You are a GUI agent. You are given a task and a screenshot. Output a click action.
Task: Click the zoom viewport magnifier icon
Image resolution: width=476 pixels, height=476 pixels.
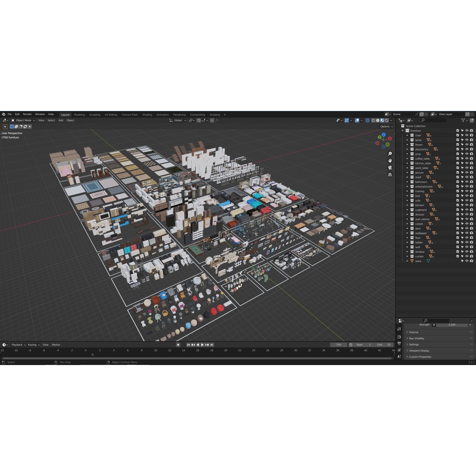[x=390, y=154]
